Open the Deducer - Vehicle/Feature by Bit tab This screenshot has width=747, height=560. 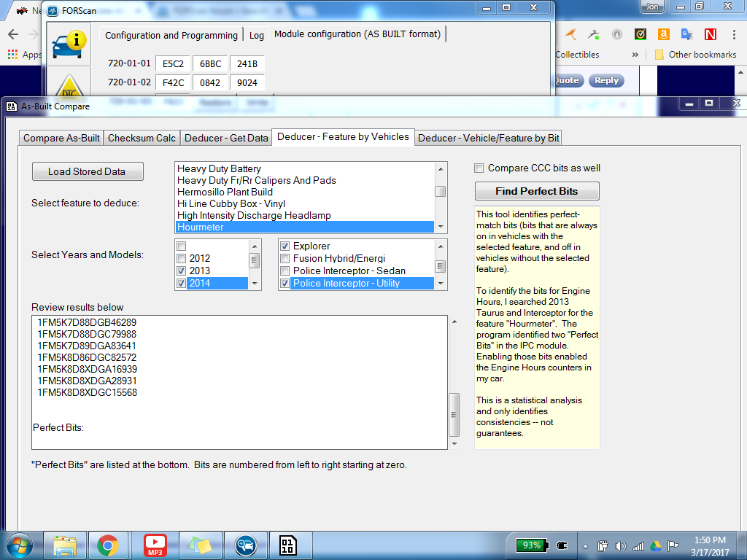coord(489,138)
